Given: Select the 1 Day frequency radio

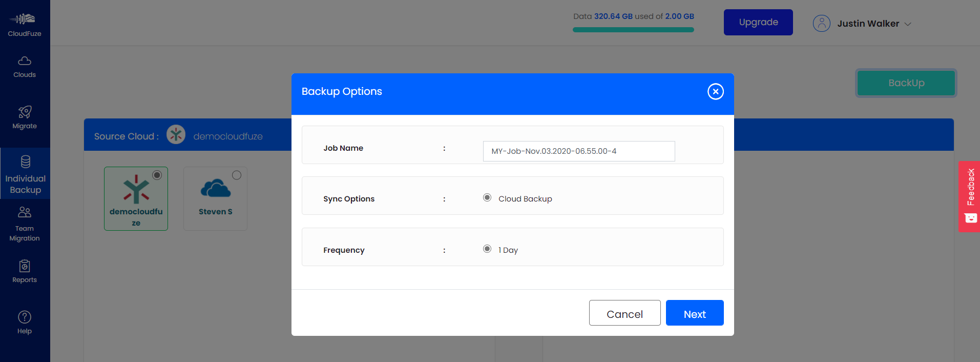Looking at the screenshot, I should (487, 249).
